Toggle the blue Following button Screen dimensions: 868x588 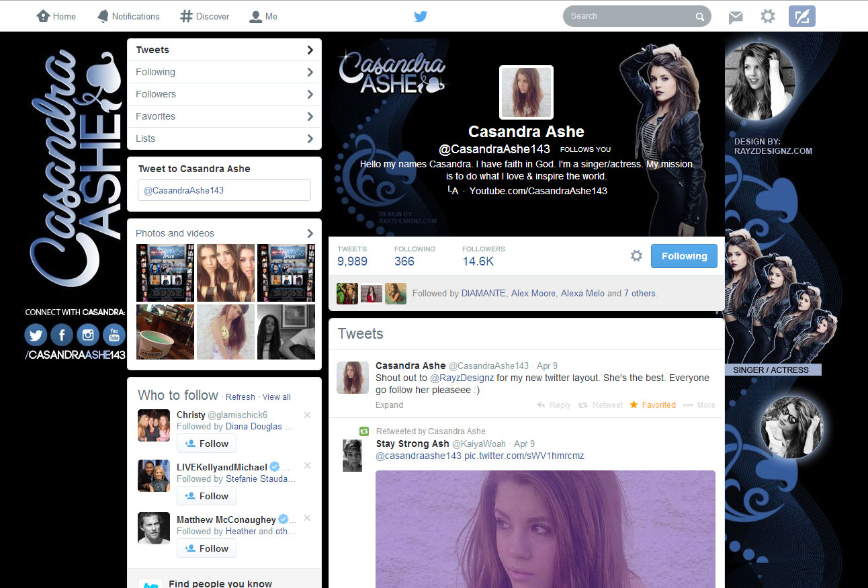pos(684,256)
